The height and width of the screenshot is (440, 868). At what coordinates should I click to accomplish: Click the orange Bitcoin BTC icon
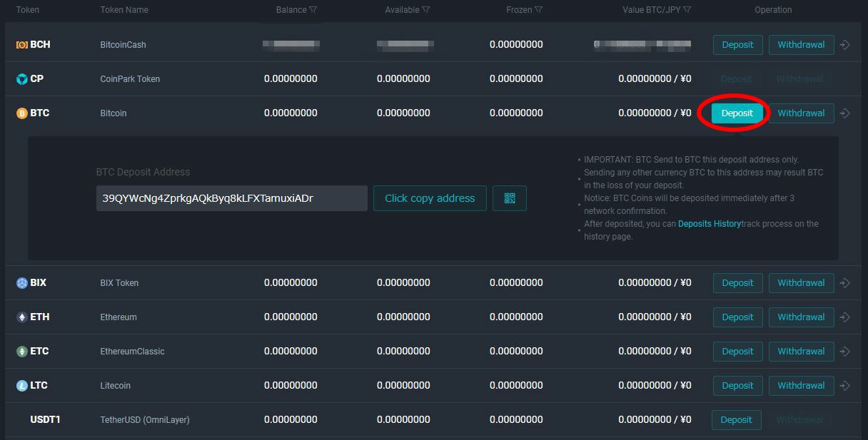[22, 113]
